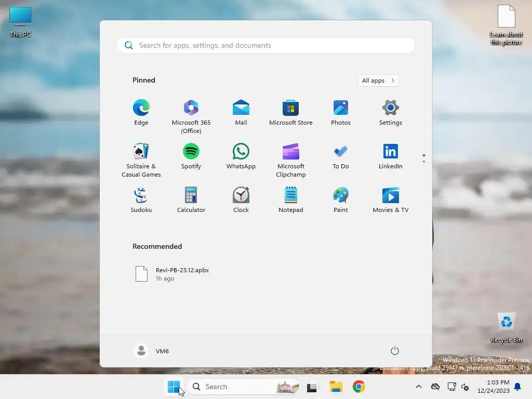
Task: Open Settings from the pinned apps
Action: pos(391,113)
